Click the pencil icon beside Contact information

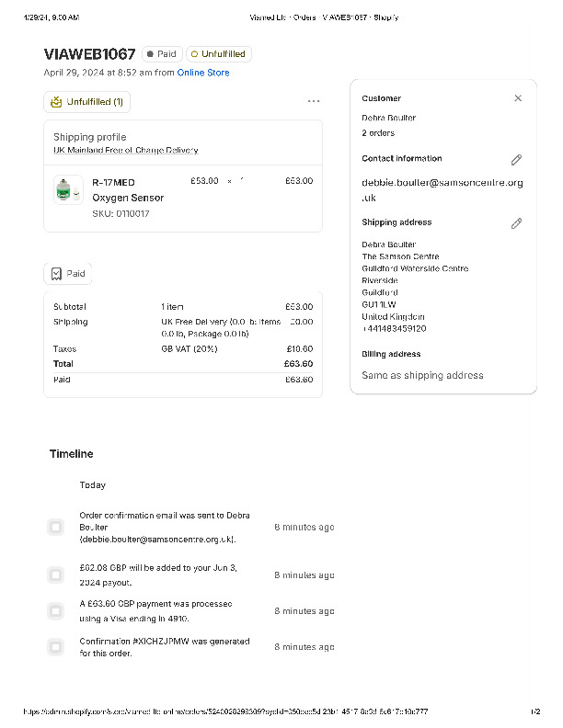coord(516,160)
